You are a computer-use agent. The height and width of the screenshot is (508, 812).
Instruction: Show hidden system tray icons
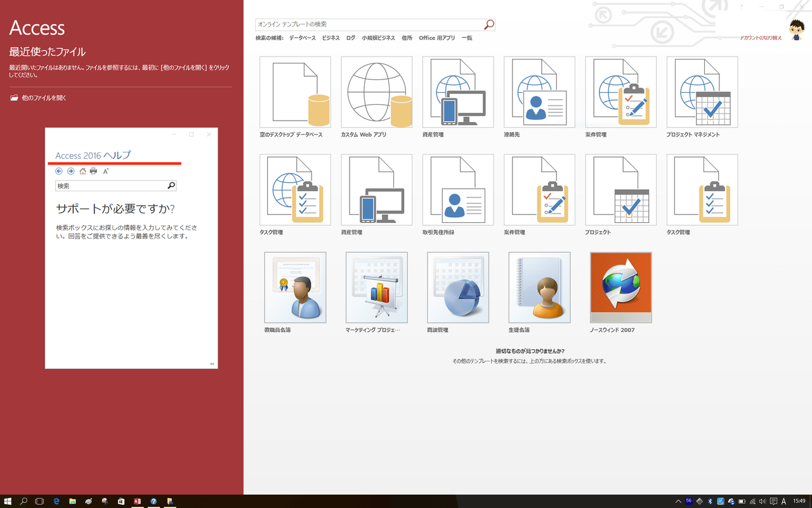678,501
